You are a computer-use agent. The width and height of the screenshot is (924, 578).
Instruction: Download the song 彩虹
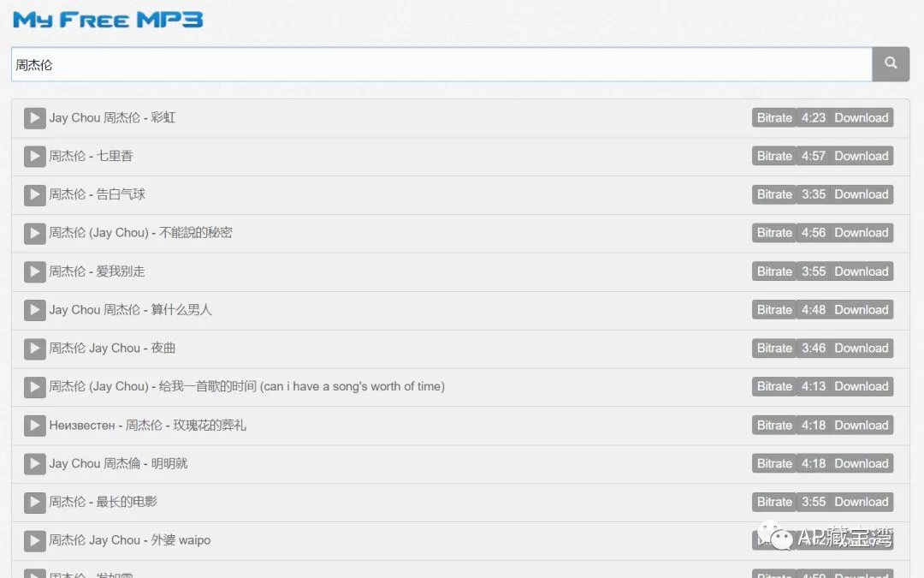(861, 117)
